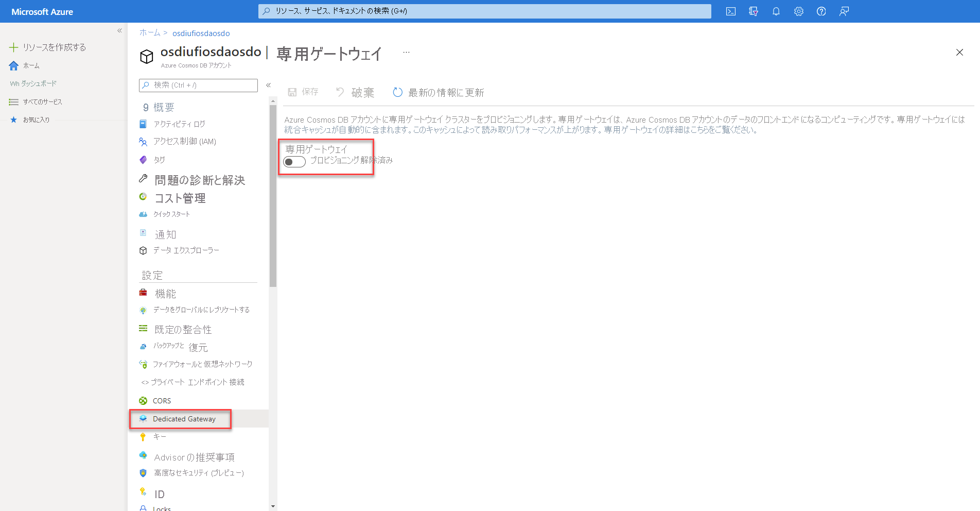Screen dimensions: 980x511
Task: Open the Directories and subscriptions filter icon
Action: [754, 11]
